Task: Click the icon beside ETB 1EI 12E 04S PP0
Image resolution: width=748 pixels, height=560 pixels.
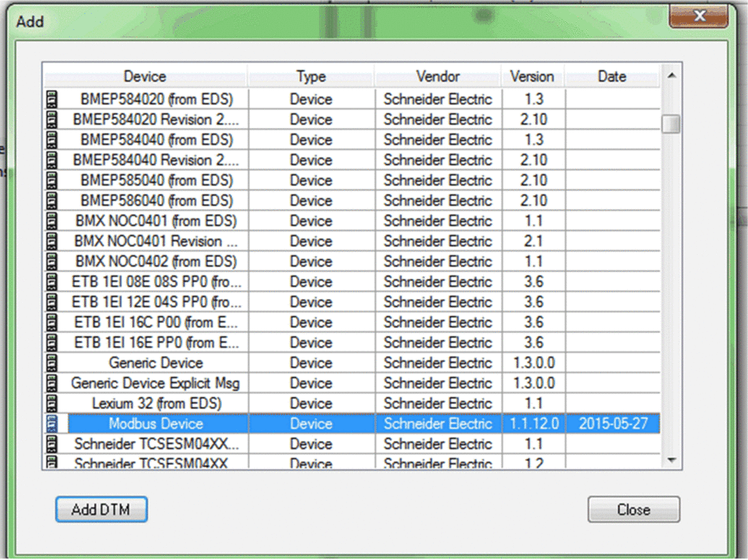Action: click(x=51, y=302)
